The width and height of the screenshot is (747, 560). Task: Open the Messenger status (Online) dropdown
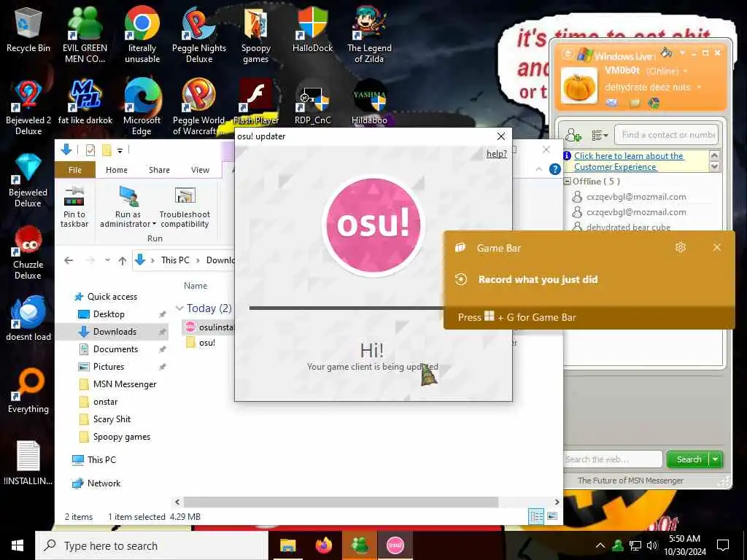[686, 71]
